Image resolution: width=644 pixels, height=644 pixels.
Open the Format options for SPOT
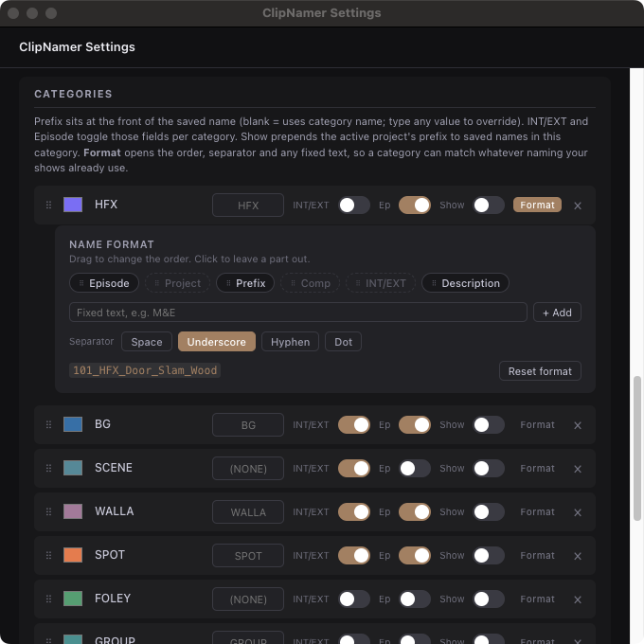coord(537,555)
